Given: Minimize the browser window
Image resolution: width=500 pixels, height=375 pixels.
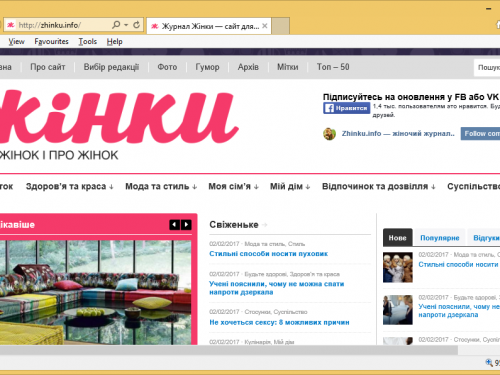Looking at the screenshot, I should click(488, 9).
